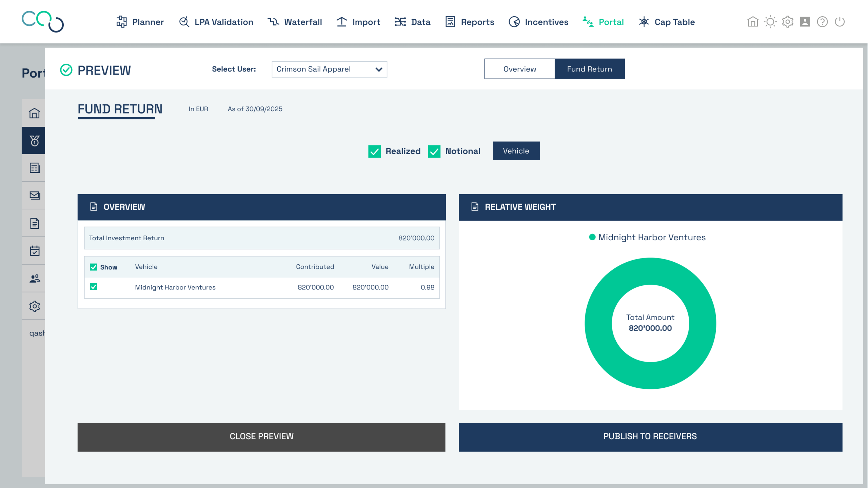868x488 pixels.
Task: Click the Planner puzzle icon
Action: coord(121,22)
